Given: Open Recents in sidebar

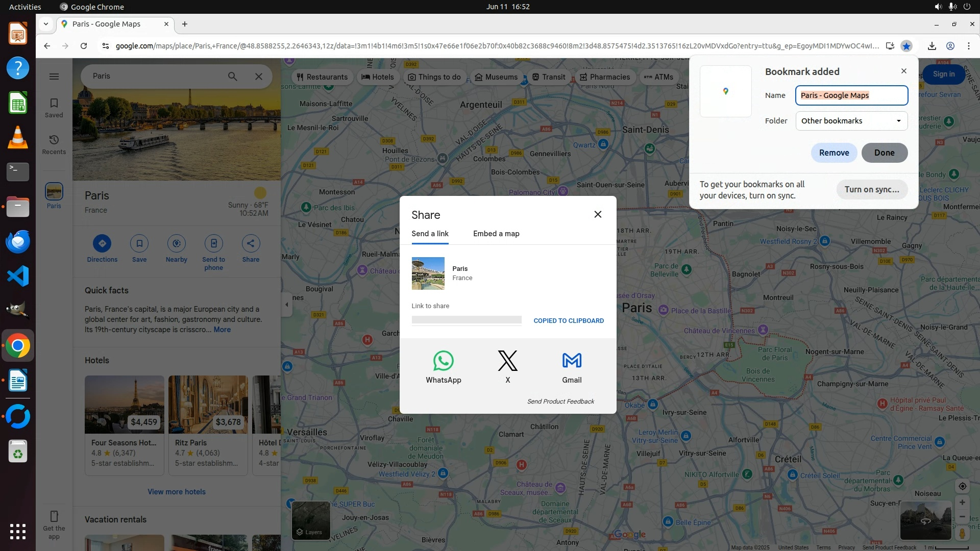Looking at the screenshot, I should click(x=54, y=144).
